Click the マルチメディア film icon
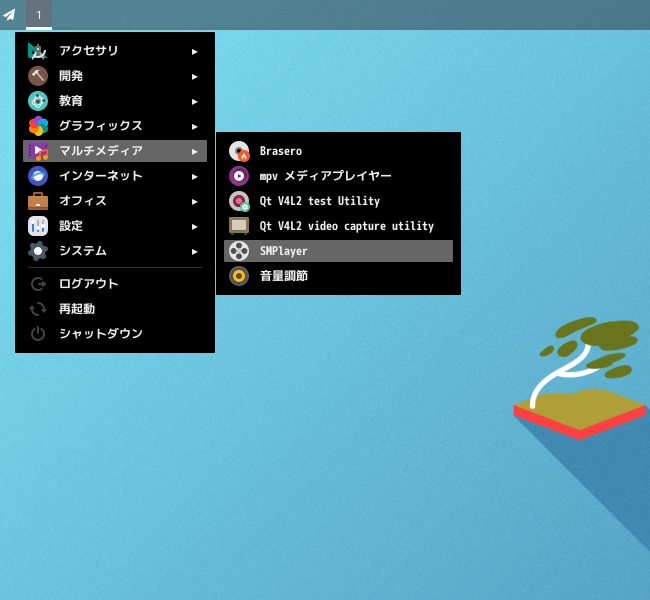 point(38,151)
